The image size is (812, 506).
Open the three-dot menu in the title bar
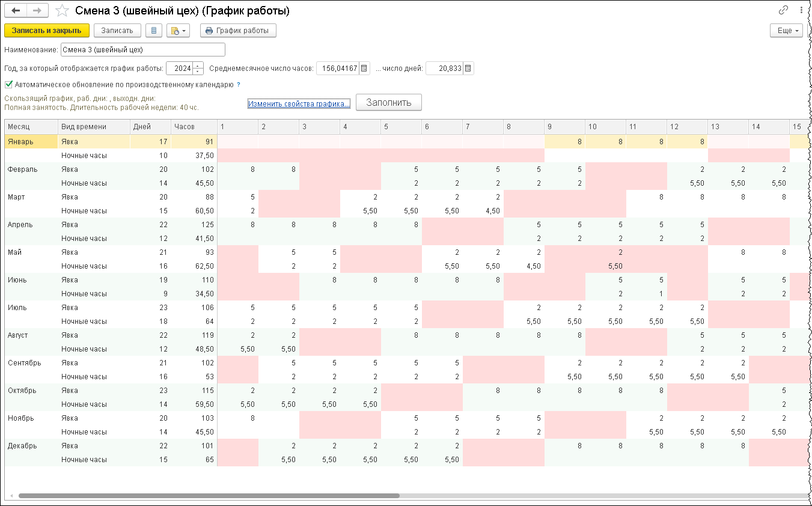click(802, 10)
